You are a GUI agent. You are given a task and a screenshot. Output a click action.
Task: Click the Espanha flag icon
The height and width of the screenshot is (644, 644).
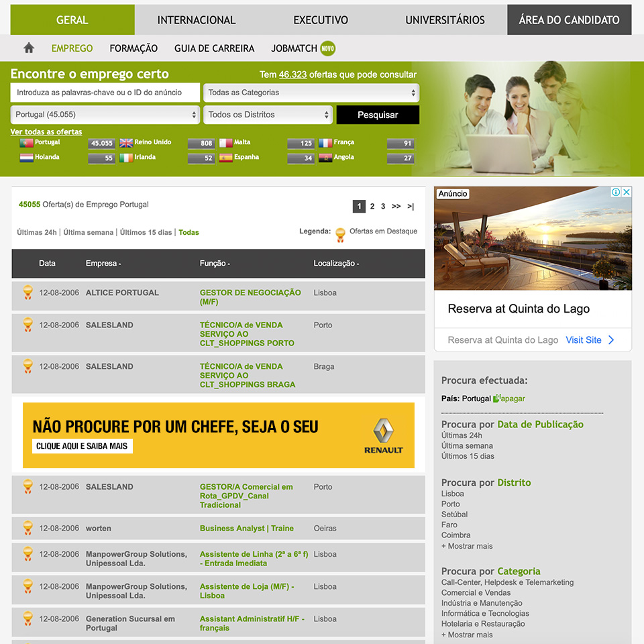(225, 157)
